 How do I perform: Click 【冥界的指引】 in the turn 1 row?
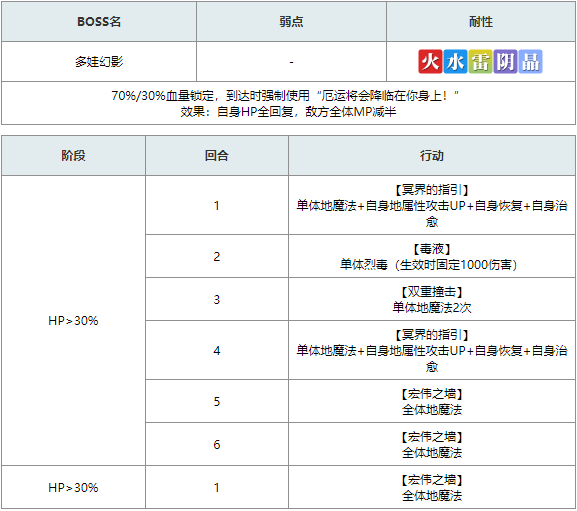tap(432, 190)
